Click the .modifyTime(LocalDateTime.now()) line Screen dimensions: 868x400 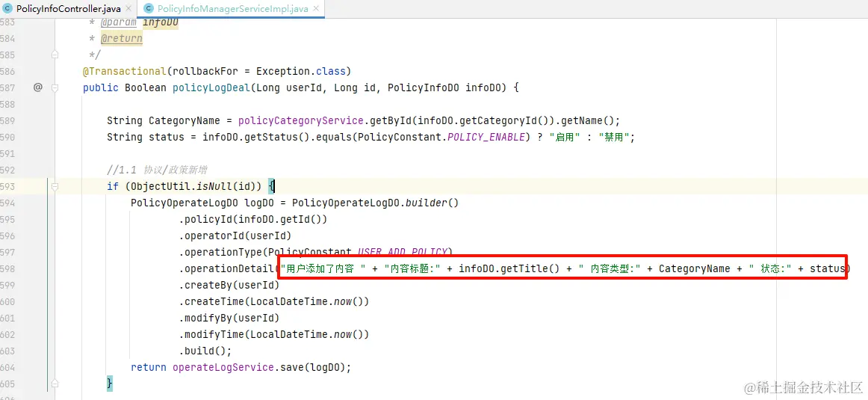pyautogui.click(x=274, y=335)
